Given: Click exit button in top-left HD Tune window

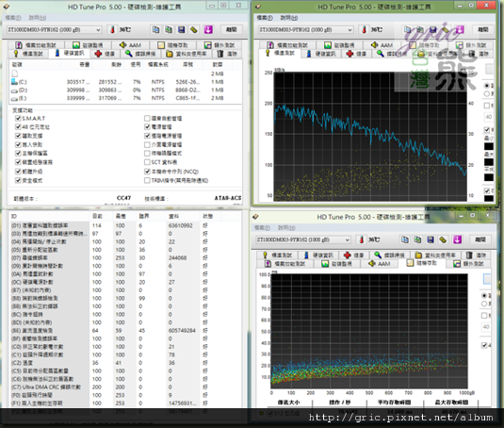Looking at the screenshot, I should coord(232,29).
